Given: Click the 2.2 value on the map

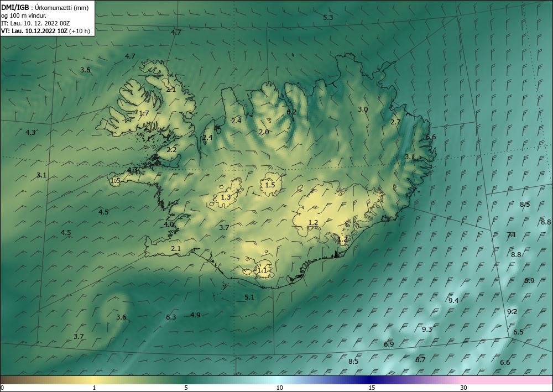Looking at the screenshot, I should (x=171, y=149).
